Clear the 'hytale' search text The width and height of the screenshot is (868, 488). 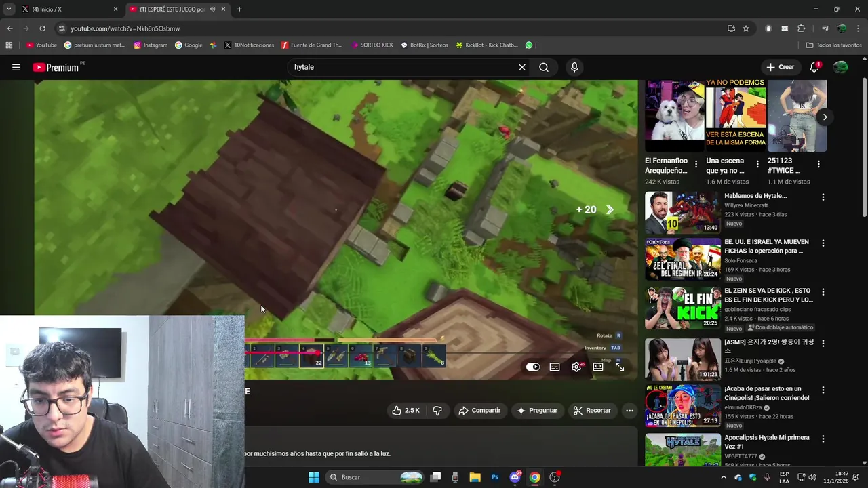[522, 67]
